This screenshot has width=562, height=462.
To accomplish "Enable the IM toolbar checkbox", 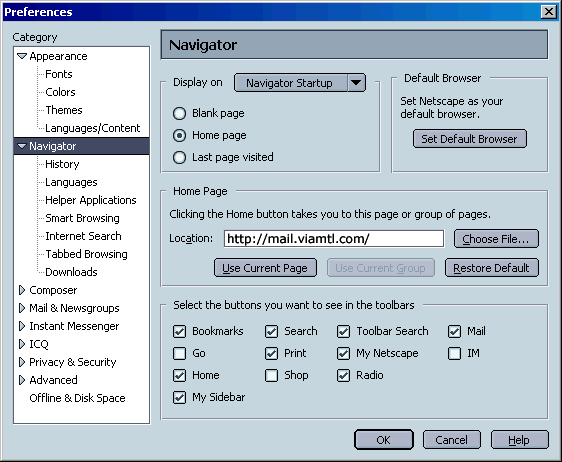I will tap(454, 353).
